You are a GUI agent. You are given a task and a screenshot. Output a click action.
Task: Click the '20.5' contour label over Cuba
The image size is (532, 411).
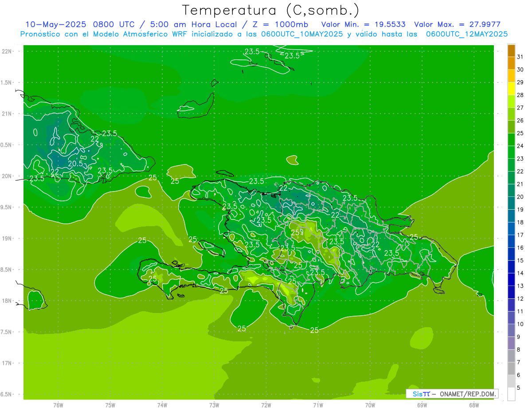pyautogui.click(x=76, y=163)
